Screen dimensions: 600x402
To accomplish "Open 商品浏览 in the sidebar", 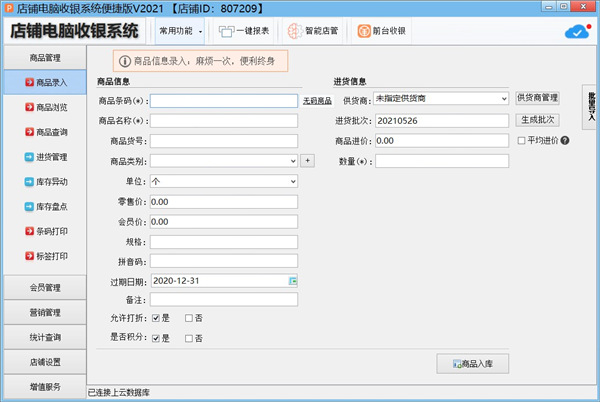I will coord(45,107).
